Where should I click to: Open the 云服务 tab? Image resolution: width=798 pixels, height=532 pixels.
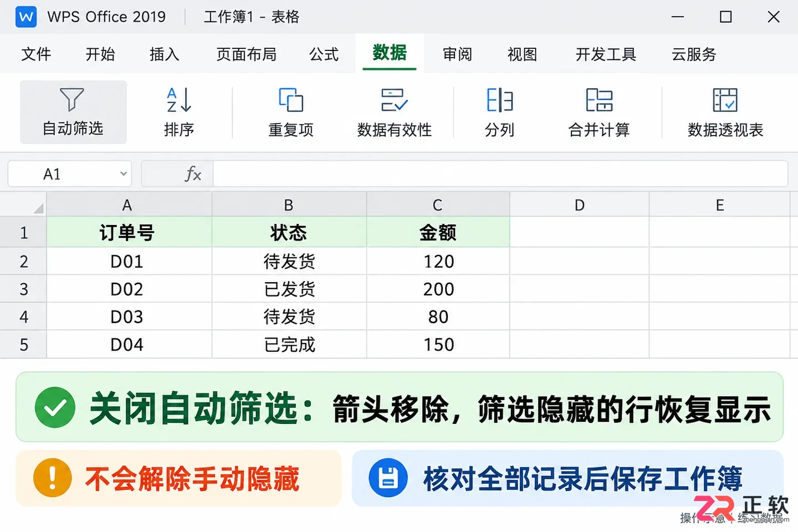click(x=694, y=54)
